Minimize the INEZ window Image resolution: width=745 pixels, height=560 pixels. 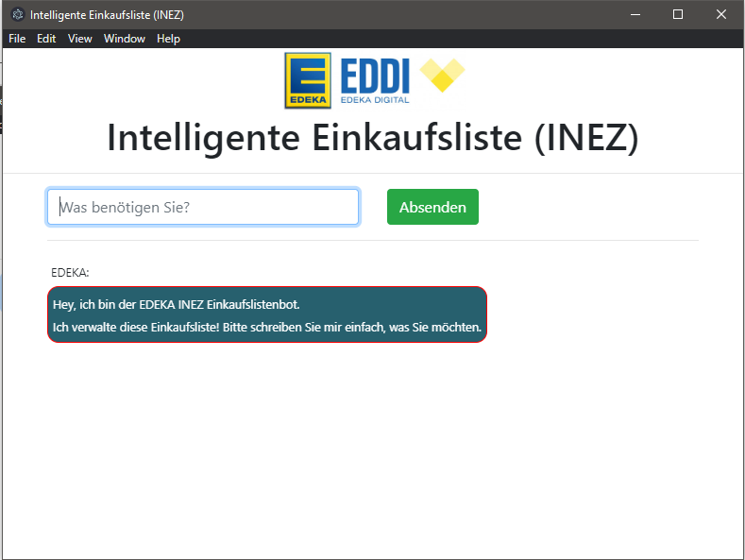(x=635, y=15)
